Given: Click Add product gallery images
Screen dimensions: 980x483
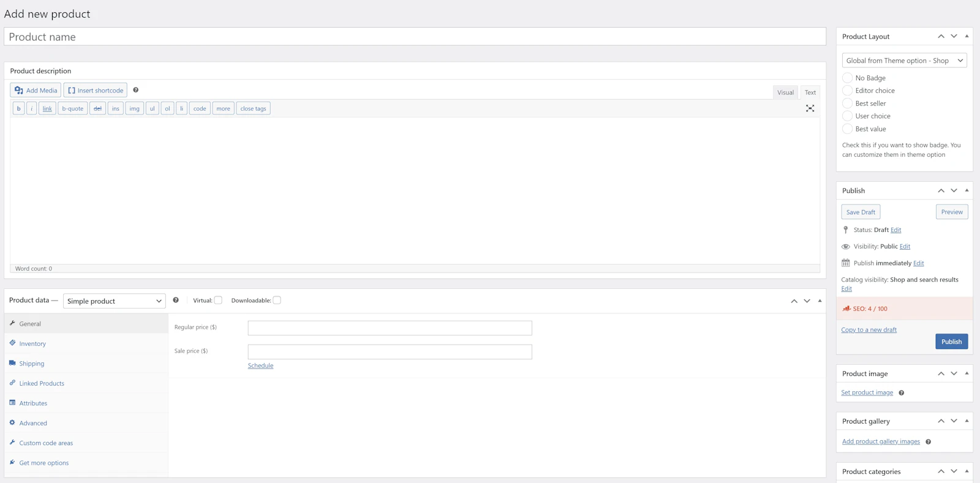Looking at the screenshot, I should (x=881, y=441).
